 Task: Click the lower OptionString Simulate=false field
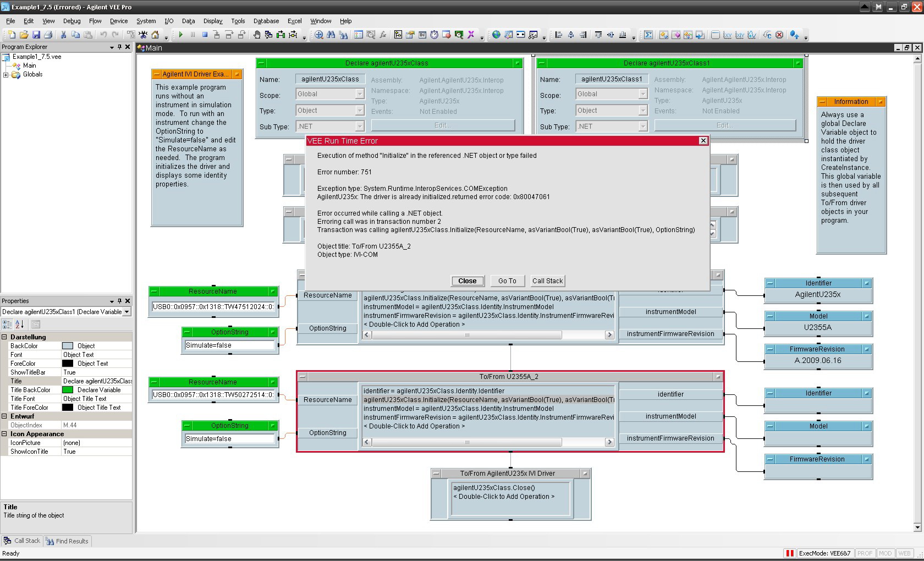pyautogui.click(x=229, y=439)
